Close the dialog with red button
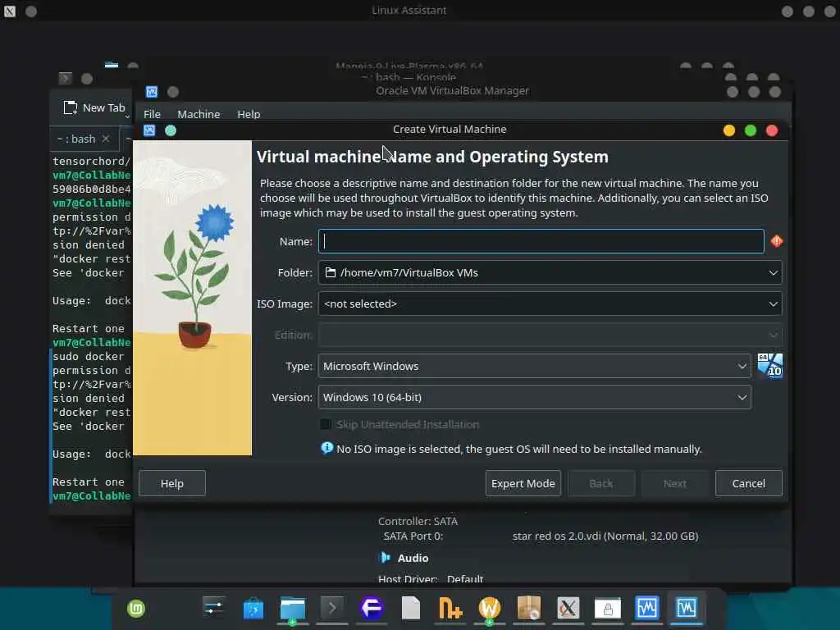The height and width of the screenshot is (630, 840). (772, 130)
